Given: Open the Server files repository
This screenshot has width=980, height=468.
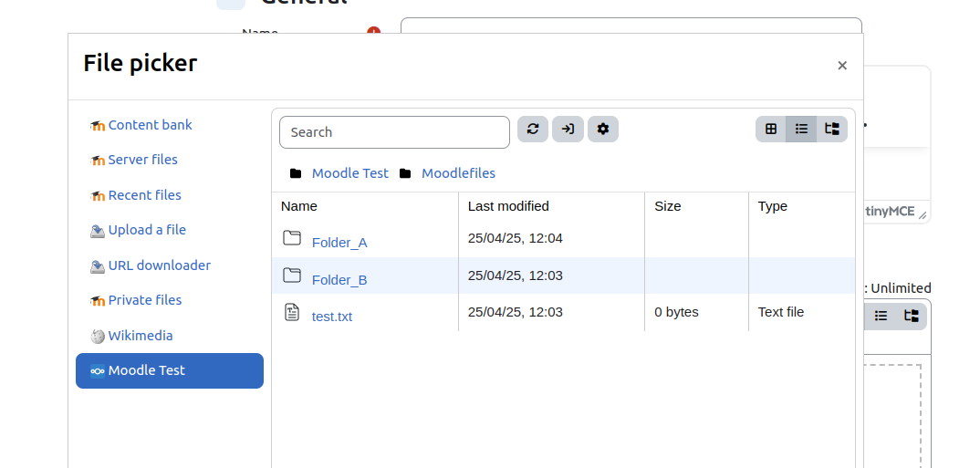Looking at the screenshot, I should (142, 160).
